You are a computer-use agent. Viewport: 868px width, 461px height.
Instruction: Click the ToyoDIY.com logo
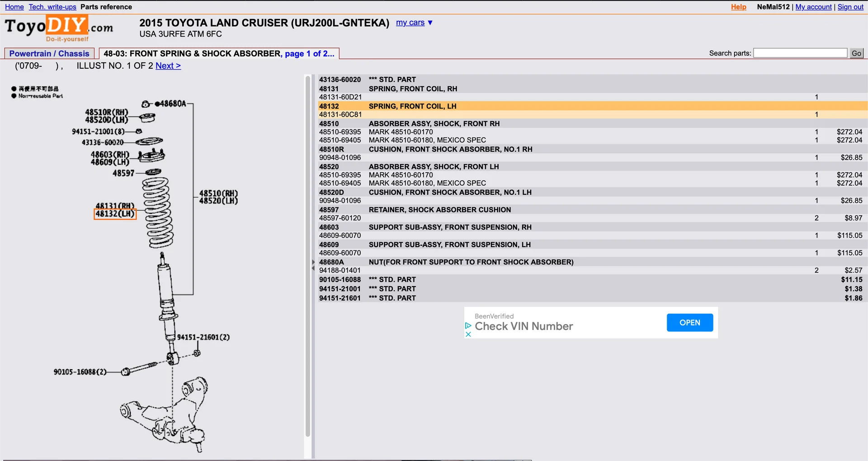point(59,28)
